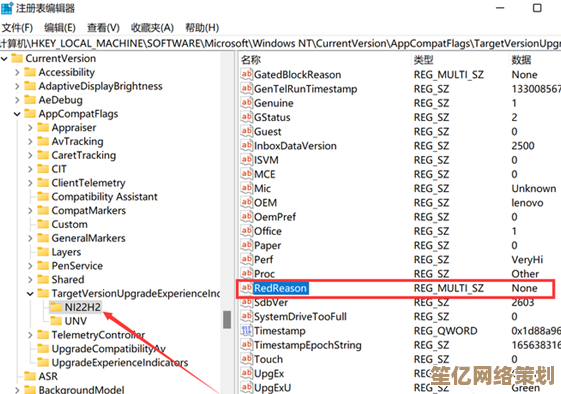Select the CIT folder icon
Viewport: 561px width, 394px height.
(x=43, y=169)
